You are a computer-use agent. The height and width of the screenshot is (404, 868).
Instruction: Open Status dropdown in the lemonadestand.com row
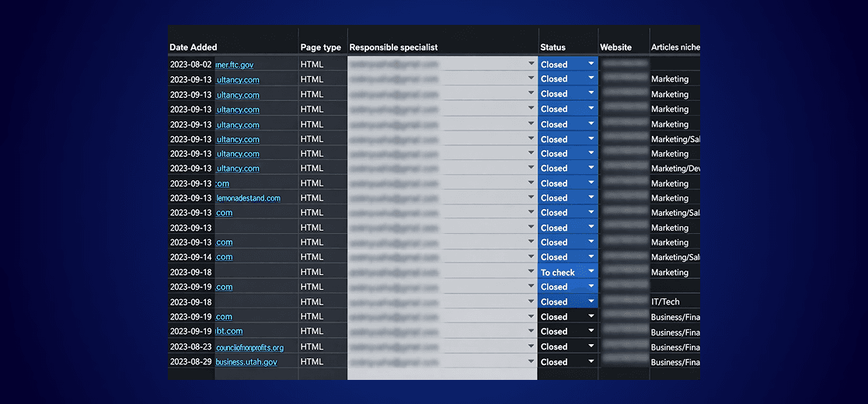[591, 197]
